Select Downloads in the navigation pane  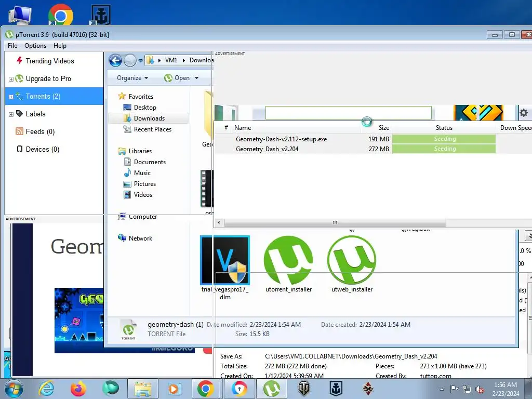[149, 118]
